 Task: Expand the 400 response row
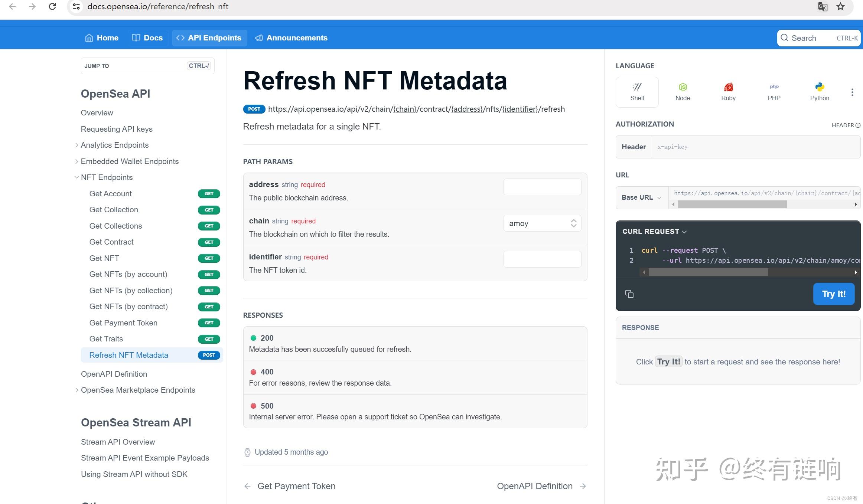415,377
